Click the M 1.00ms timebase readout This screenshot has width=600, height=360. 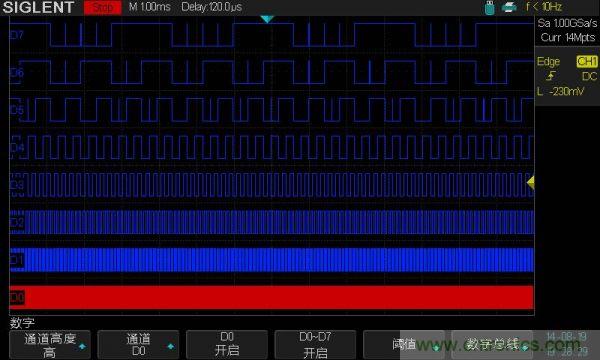tap(150, 7)
